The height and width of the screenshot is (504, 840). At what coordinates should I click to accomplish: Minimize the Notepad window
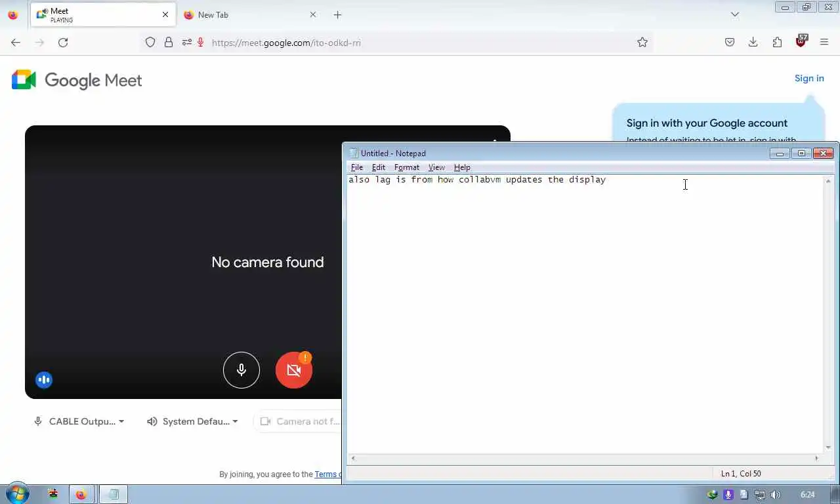click(780, 153)
